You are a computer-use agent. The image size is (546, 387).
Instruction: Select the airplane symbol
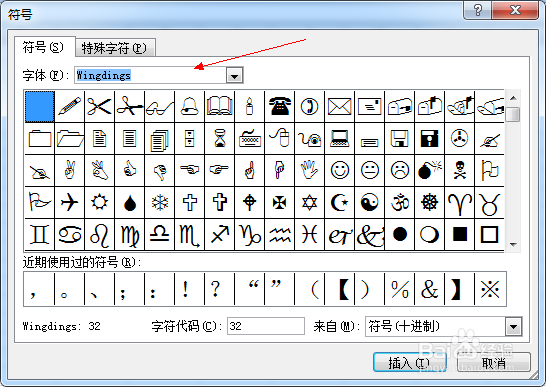point(70,202)
